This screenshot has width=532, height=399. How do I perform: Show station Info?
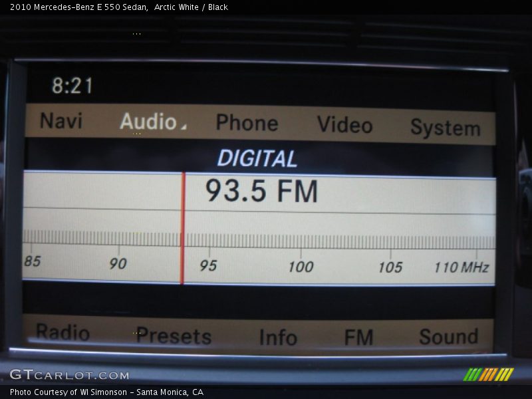[x=278, y=337]
